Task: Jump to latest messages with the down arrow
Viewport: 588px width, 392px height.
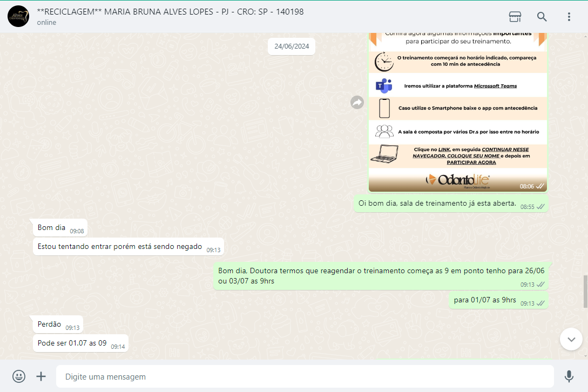Action: click(571, 339)
